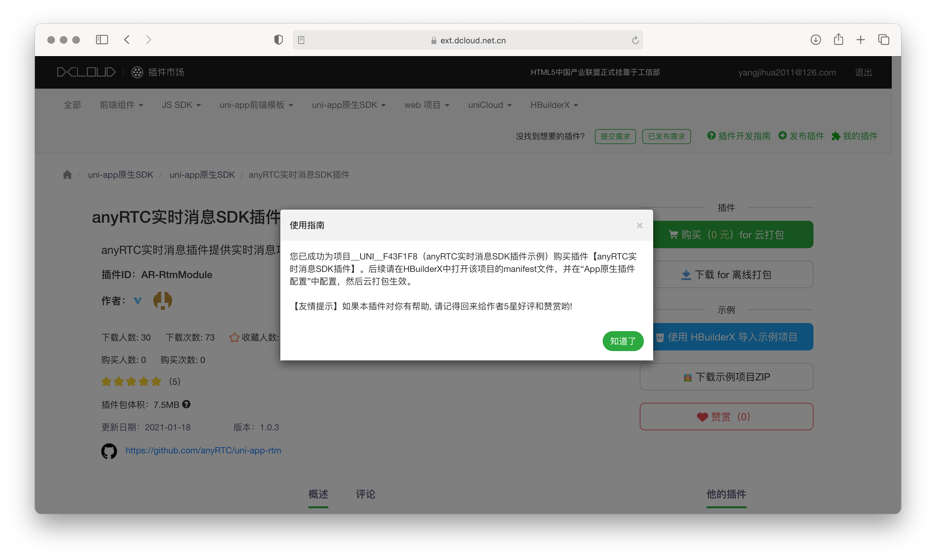
Task: Open the github.com/anyRTC/uni-app-rtm link
Action: (x=203, y=450)
